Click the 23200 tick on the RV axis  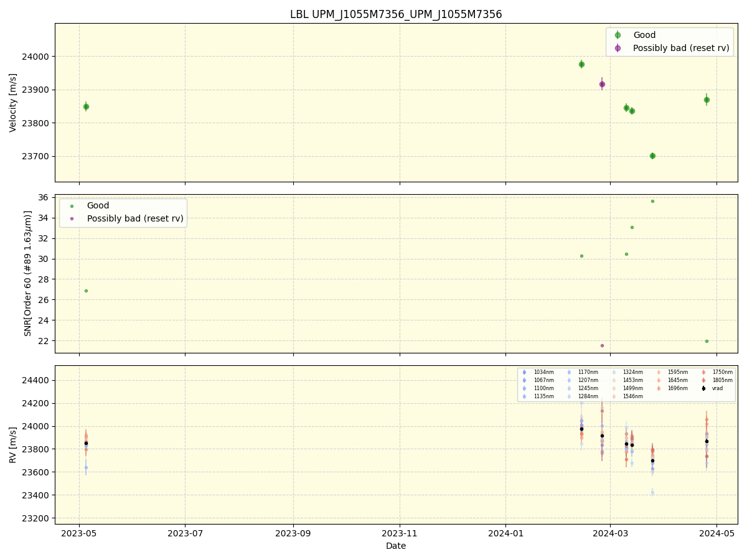(x=37, y=518)
